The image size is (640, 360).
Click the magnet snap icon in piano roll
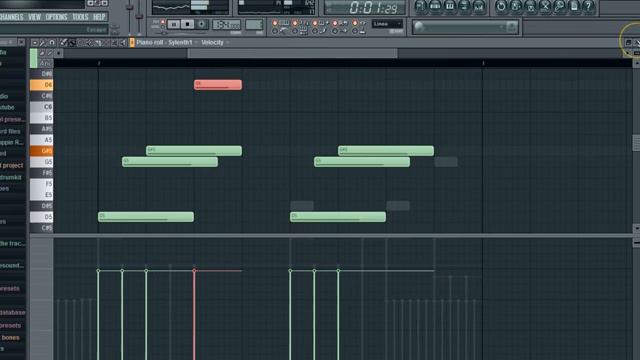click(x=52, y=42)
